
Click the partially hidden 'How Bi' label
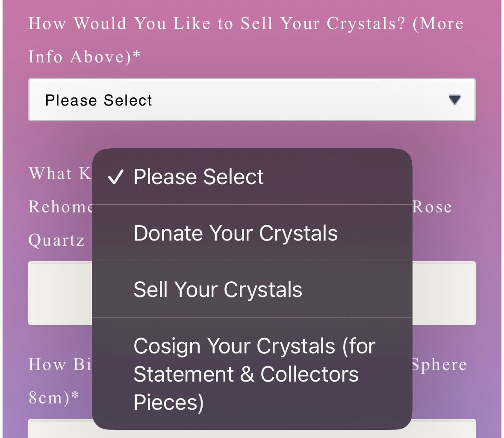click(60, 365)
